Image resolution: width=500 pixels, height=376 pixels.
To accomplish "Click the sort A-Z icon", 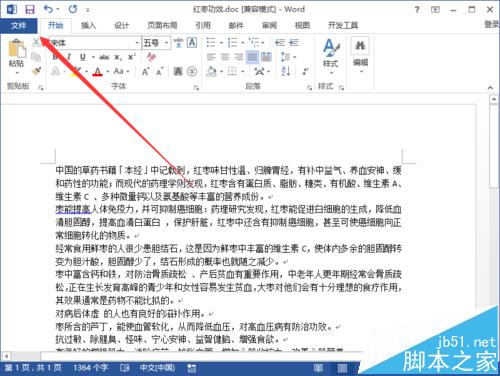I will [x=286, y=71].
